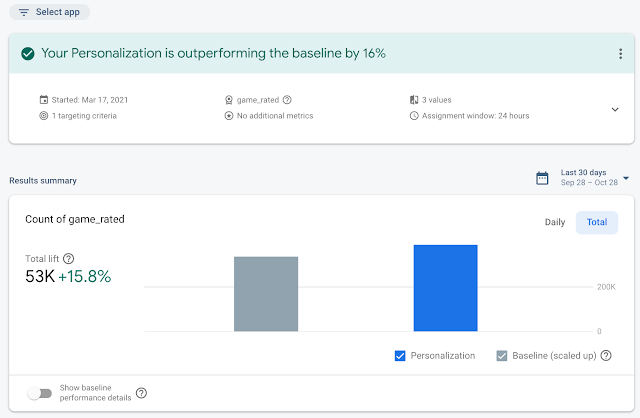Click the baseline performance details help icon
Image resolution: width=640 pixels, height=418 pixels.
(x=141, y=393)
